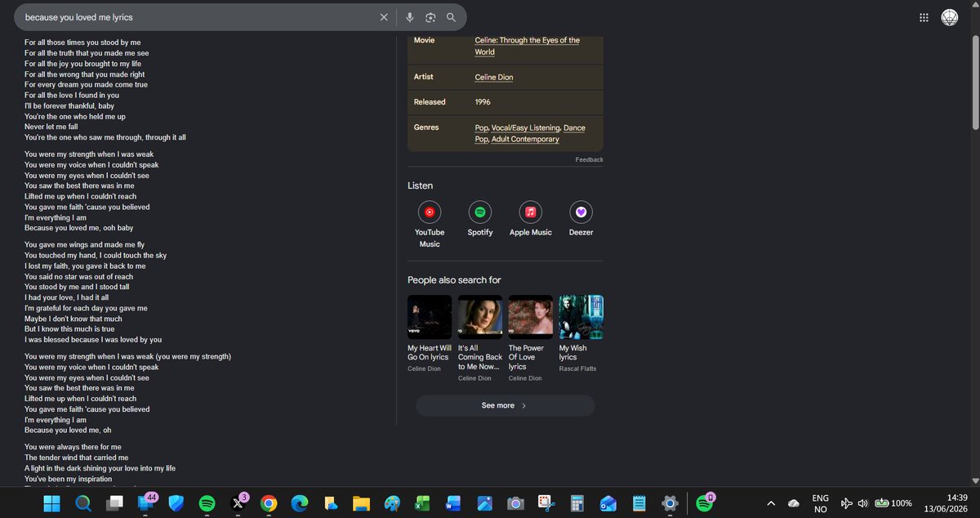Select lyric 'Because you loved me, ooh baby'

coord(78,228)
